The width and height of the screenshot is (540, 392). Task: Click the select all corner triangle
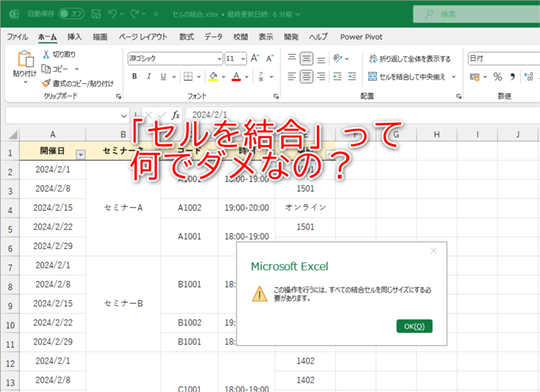12,134
